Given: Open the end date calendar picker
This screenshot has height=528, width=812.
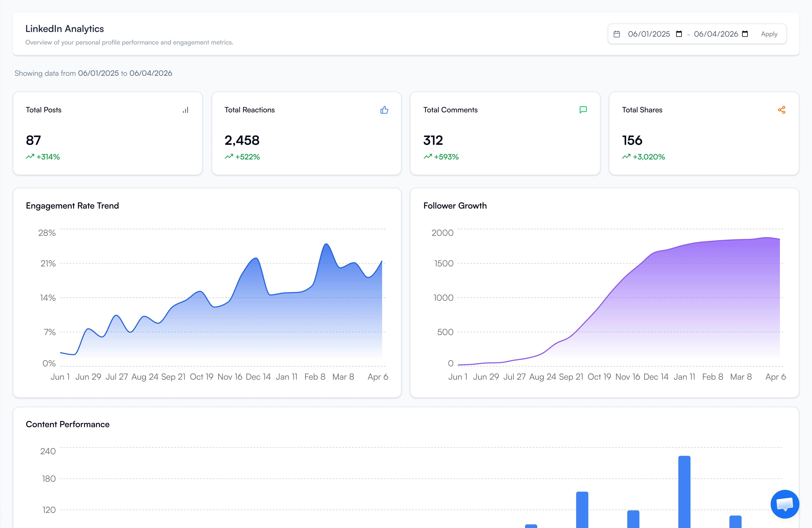Looking at the screenshot, I should pyautogui.click(x=745, y=34).
